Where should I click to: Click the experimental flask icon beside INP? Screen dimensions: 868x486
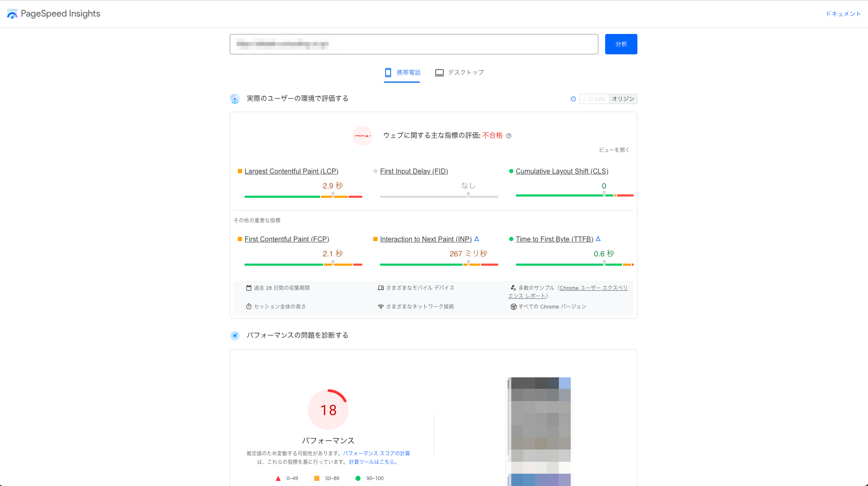[x=476, y=239]
